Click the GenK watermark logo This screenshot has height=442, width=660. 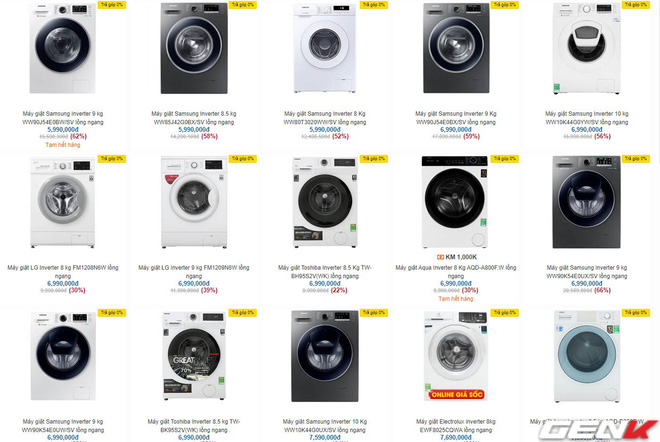(598, 430)
